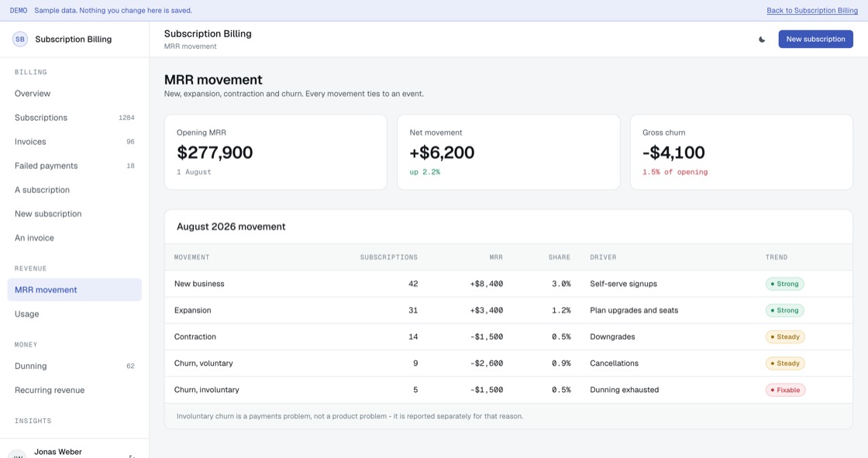
Task: Click Steady badge in Churn, voluntary row
Action: click(785, 363)
